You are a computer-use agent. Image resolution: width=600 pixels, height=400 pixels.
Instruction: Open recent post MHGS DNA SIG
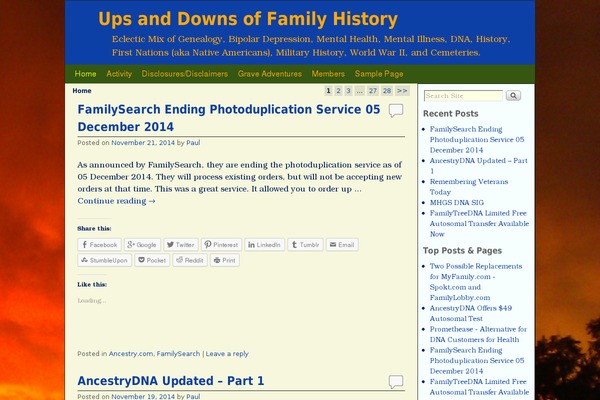pyautogui.click(x=457, y=202)
